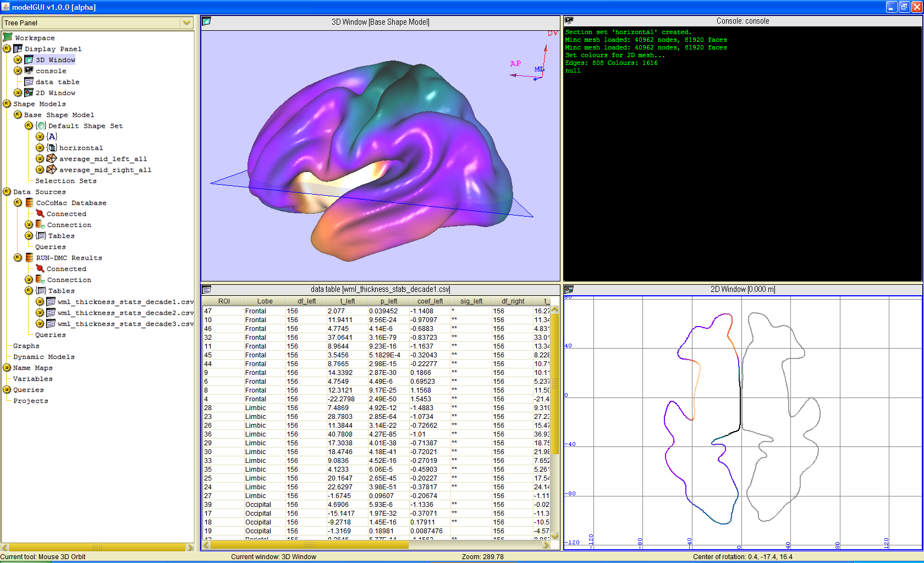Click the data table vertical scrollbar thumb
Viewport: 924px width, 563px height.
[x=555, y=383]
